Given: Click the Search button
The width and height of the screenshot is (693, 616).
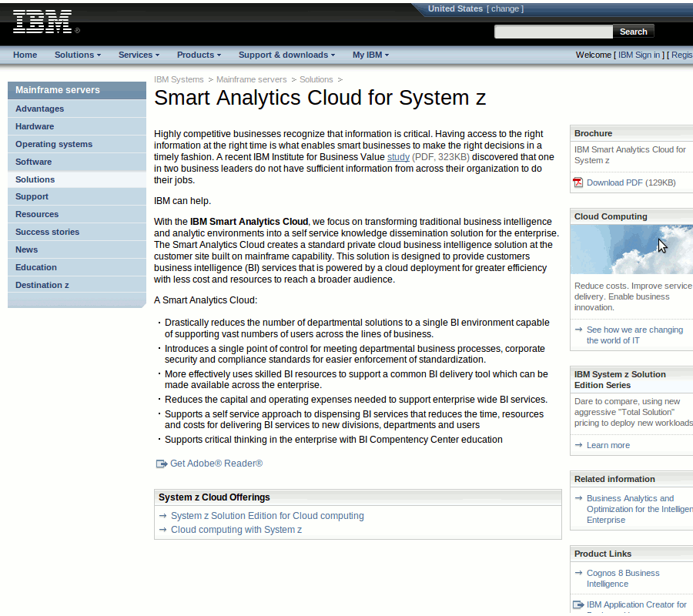Looking at the screenshot, I should pyautogui.click(x=633, y=32).
